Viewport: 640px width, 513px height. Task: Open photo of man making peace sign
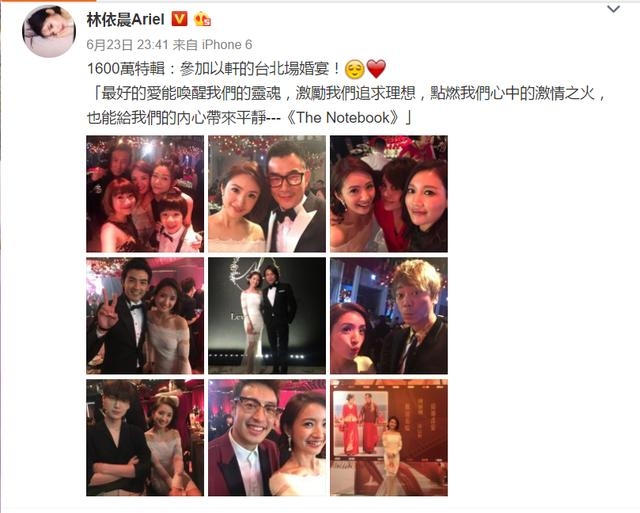pyautogui.click(x=145, y=315)
